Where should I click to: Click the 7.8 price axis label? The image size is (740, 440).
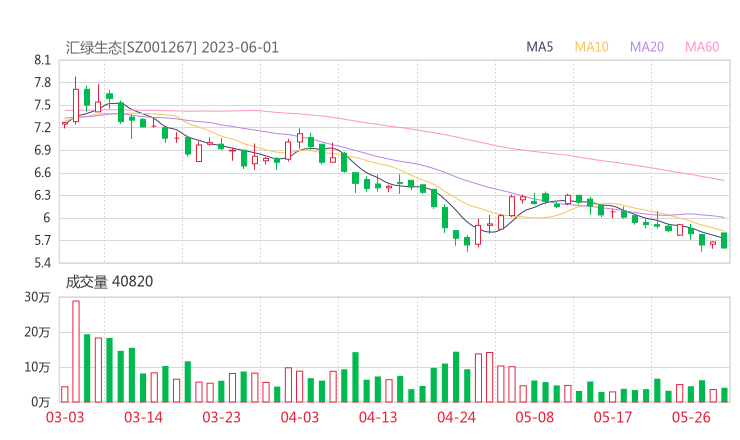(x=42, y=83)
